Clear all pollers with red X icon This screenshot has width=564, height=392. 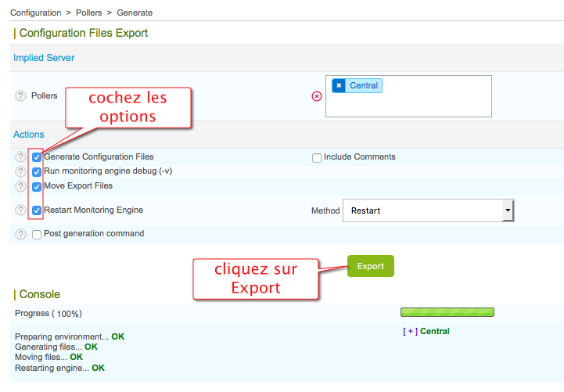[x=317, y=96]
